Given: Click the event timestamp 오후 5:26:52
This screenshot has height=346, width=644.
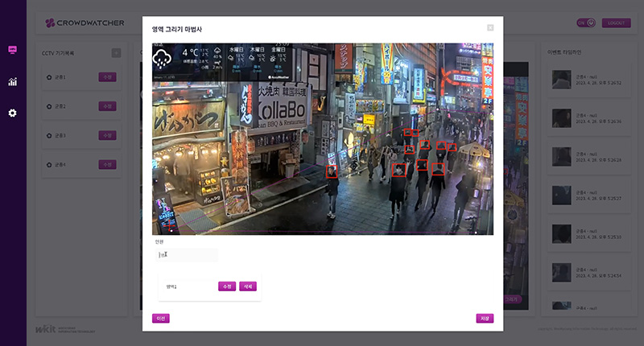Looking at the screenshot, I should tap(598, 83).
